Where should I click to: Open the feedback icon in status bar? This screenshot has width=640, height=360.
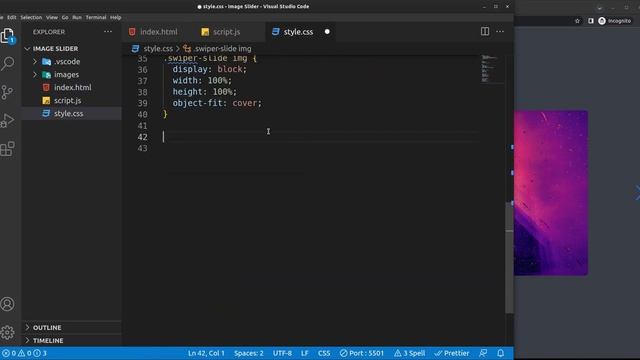click(x=483, y=353)
